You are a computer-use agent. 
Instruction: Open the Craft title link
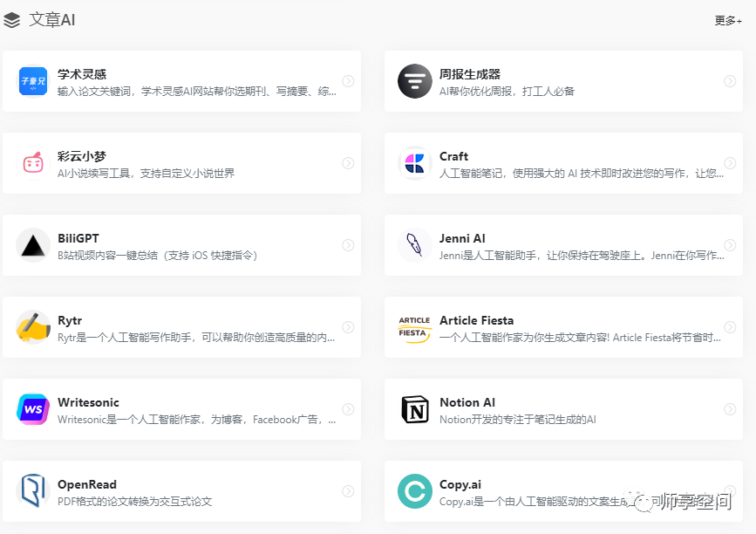click(453, 156)
